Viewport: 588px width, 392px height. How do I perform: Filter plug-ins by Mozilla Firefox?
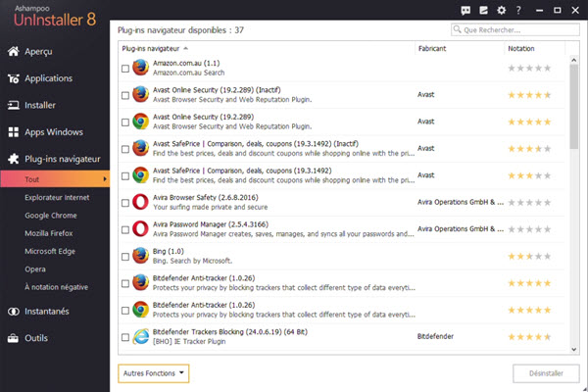pyautogui.click(x=49, y=233)
